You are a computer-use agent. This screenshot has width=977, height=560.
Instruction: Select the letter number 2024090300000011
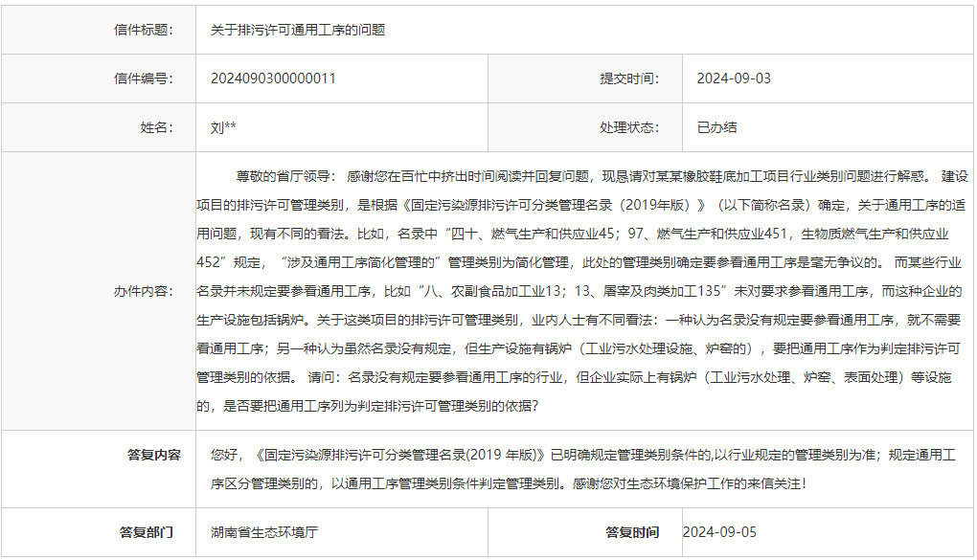(273, 78)
